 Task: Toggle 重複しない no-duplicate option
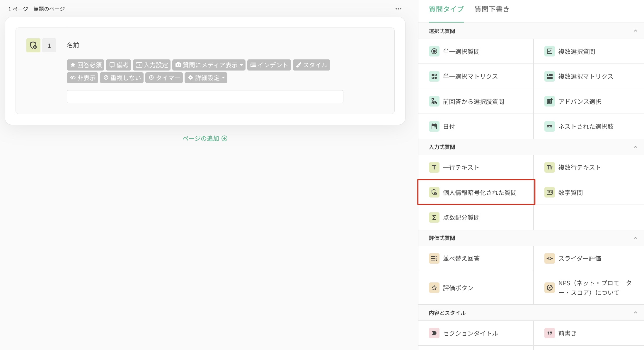tap(122, 78)
